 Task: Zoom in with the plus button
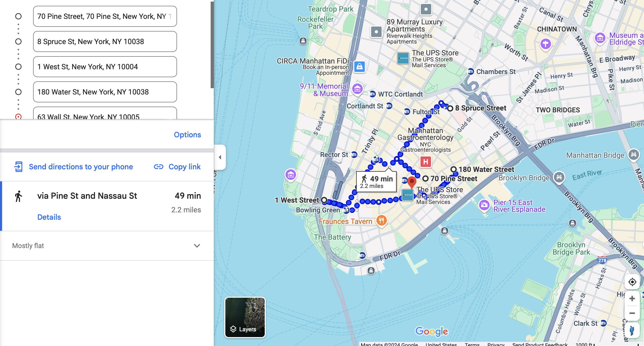(632, 298)
